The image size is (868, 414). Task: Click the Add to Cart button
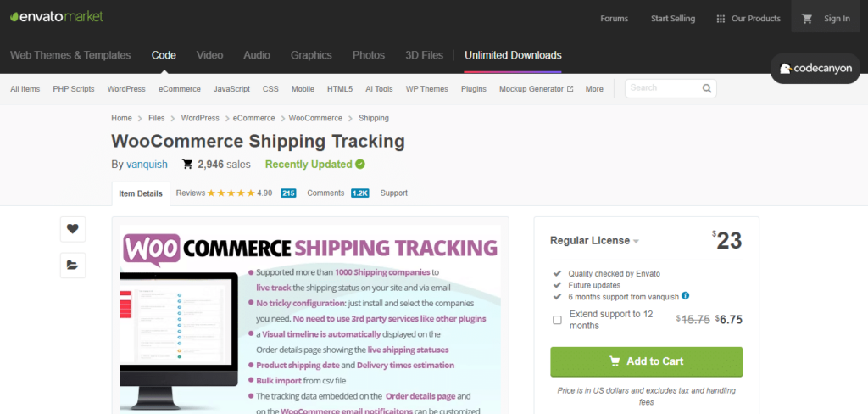tap(646, 361)
